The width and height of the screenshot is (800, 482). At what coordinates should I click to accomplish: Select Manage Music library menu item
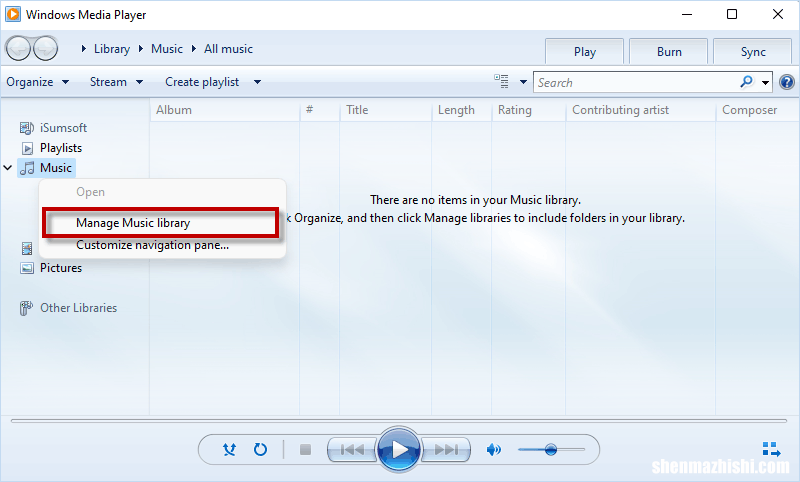(x=161, y=223)
